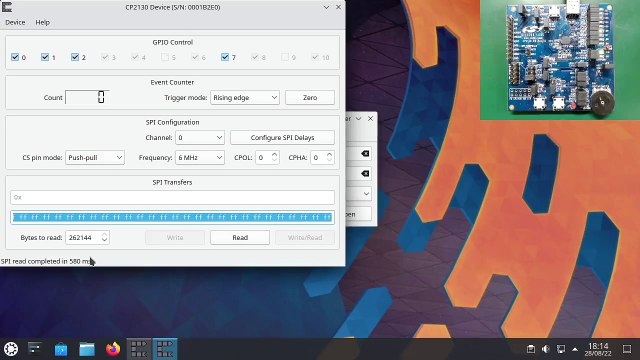Image resolution: width=640 pixels, height=360 pixels.
Task: Open the clipboard tray icon
Action: pyautogui.click(x=531, y=349)
